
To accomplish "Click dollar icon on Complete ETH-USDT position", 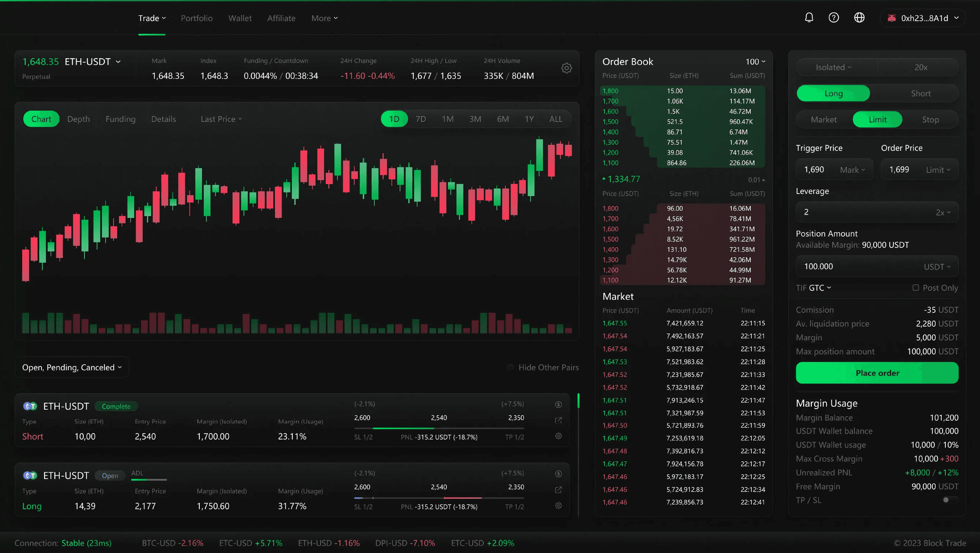I will (558, 405).
